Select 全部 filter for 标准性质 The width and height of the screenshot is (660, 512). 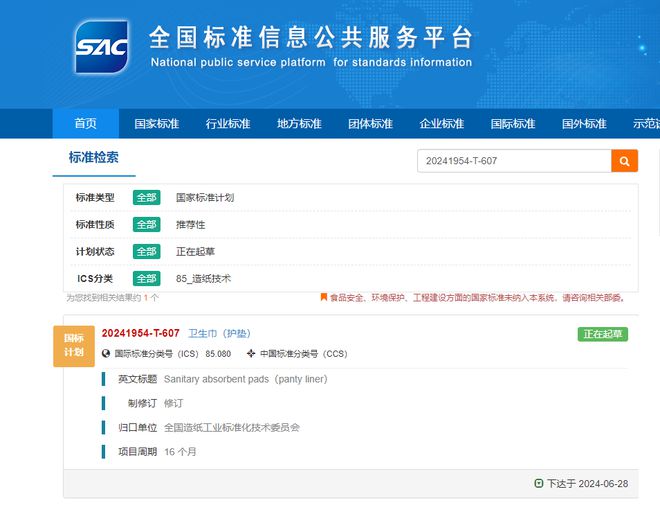tap(146, 224)
